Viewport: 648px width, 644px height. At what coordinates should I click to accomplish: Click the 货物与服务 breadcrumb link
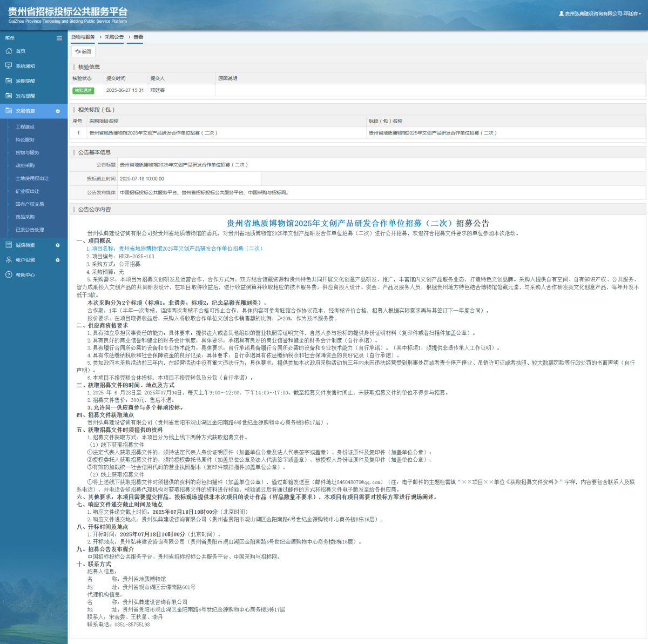click(x=83, y=37)
